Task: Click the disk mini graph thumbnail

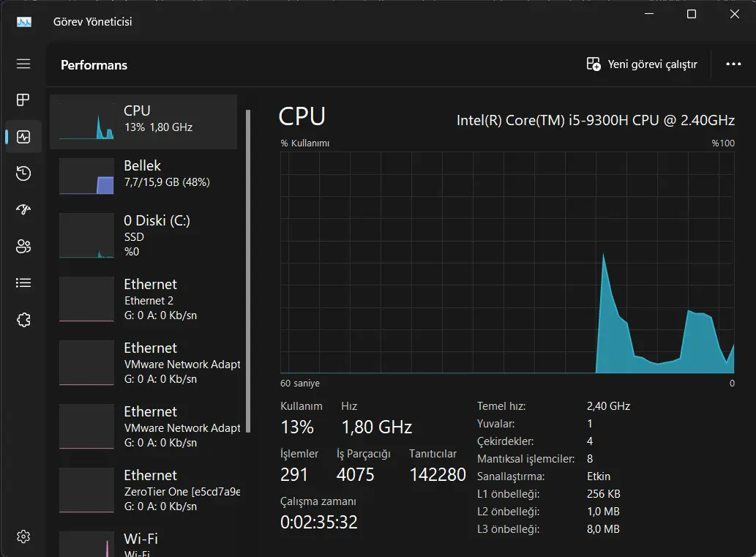Action: [x=87, y=236]
